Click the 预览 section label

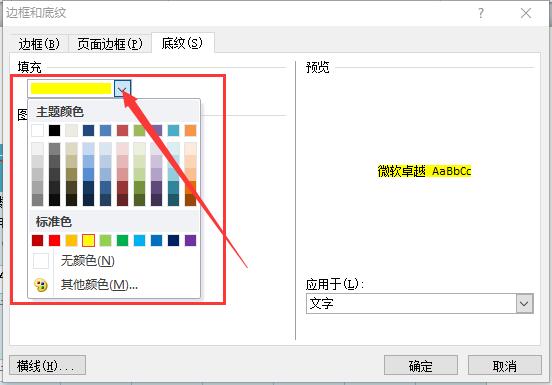click(318, 67)
